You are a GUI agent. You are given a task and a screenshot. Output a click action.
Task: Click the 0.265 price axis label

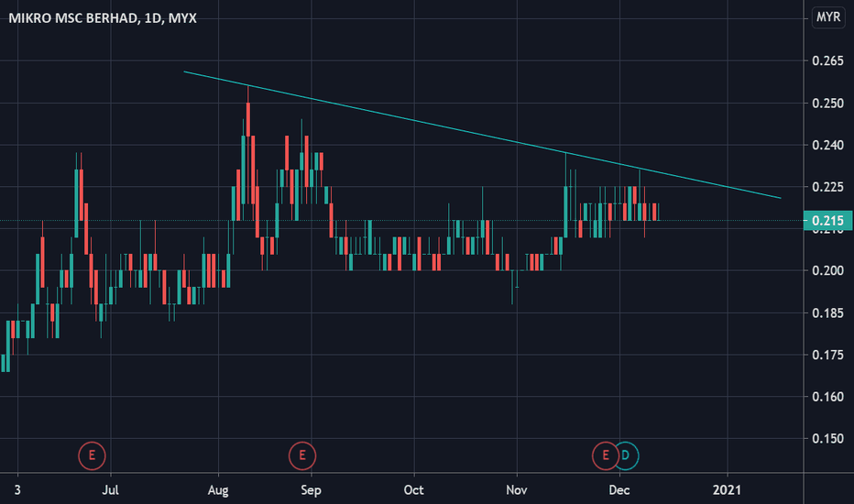point(827,61)
